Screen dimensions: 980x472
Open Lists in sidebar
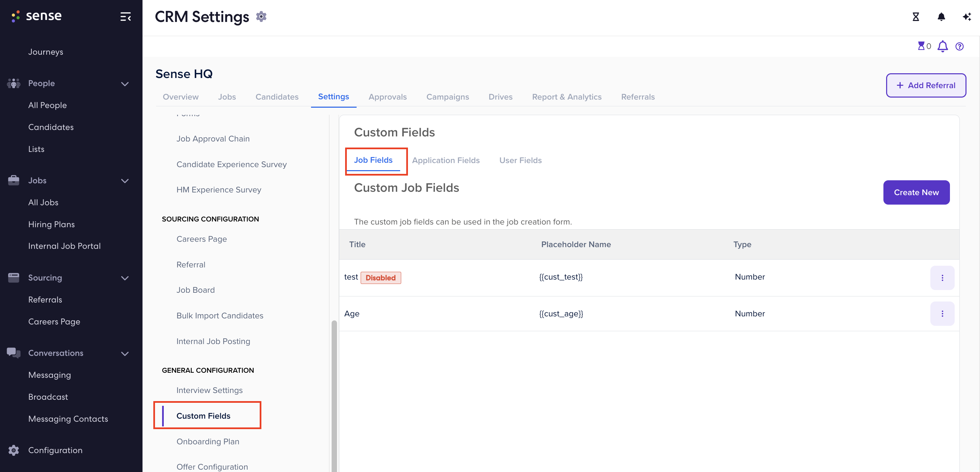36,149
